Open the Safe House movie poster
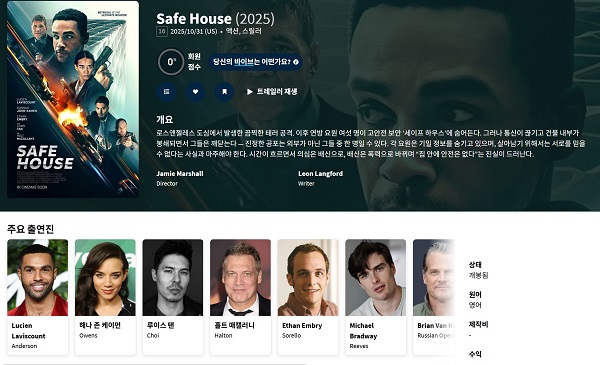This screenshot has height=365, width=600. coord(73,99)
